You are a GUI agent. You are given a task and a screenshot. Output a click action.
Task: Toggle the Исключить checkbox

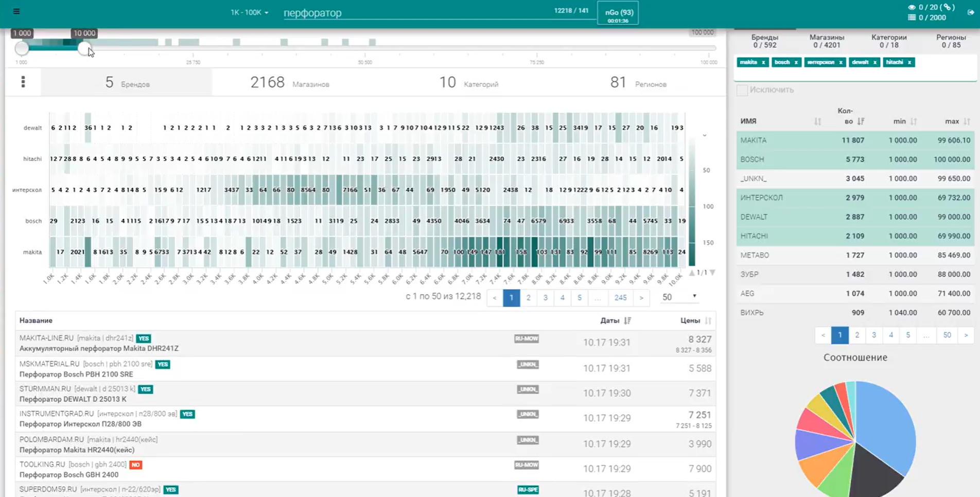742,90
